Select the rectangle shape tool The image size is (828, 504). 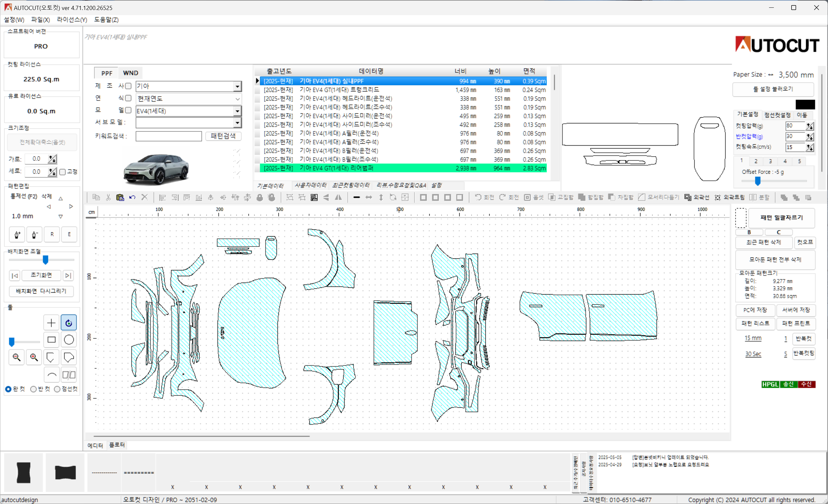point(52,340)
